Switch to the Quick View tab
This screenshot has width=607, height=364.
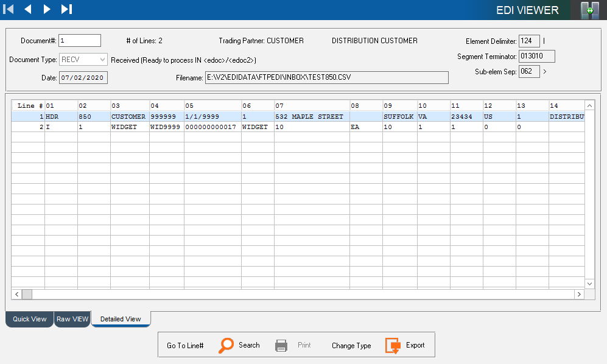(29, 318)
